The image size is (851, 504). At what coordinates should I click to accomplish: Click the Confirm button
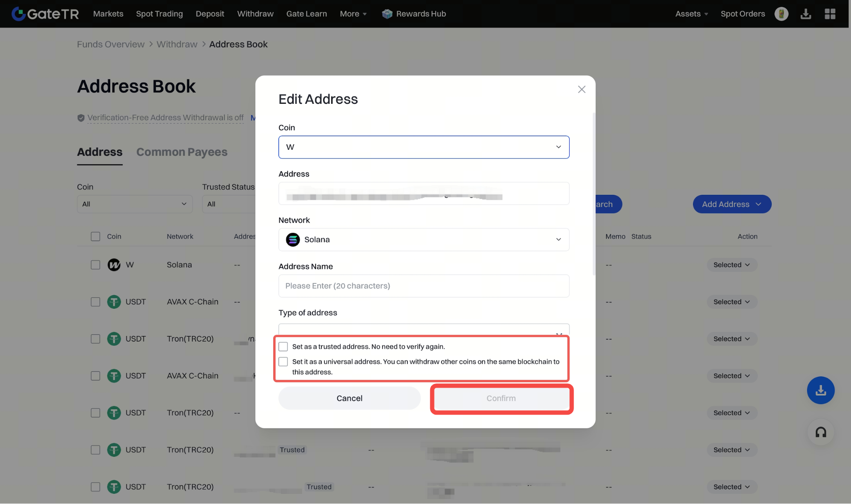pos(501,398)
